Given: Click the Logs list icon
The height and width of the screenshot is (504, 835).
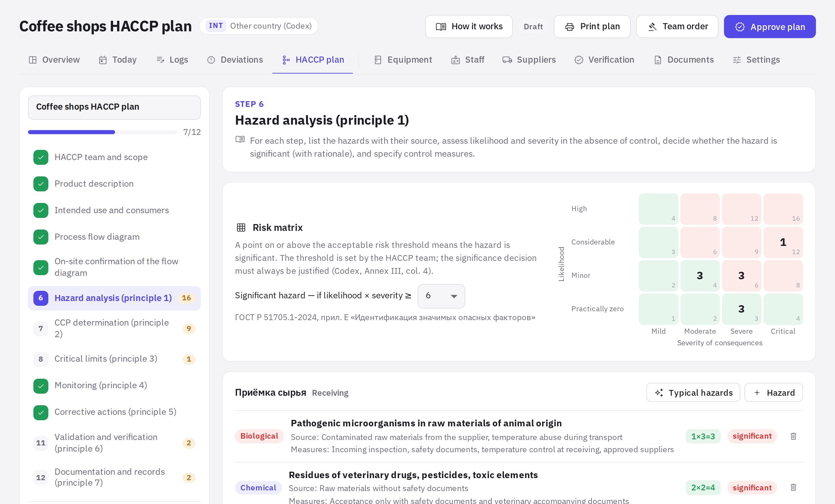Looking at the screenshot, I should pyautogui.click(x=160, y=60).
